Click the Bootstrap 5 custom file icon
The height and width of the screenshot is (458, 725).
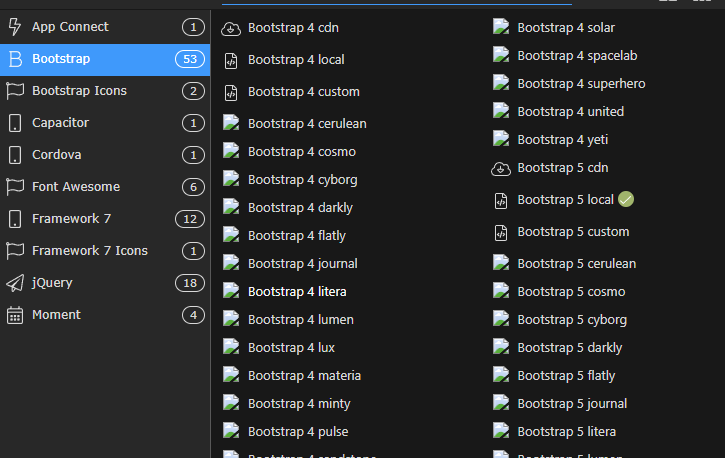pyautogui.click(x=501, y=233)
